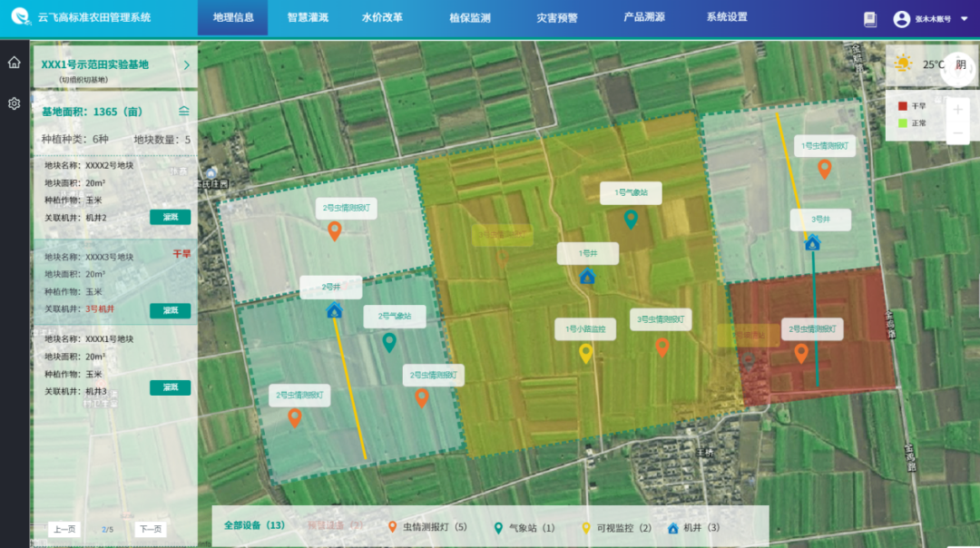Click the sun weather icon
The height and width of the screenshot is (548, 980).
coord(903,64)
